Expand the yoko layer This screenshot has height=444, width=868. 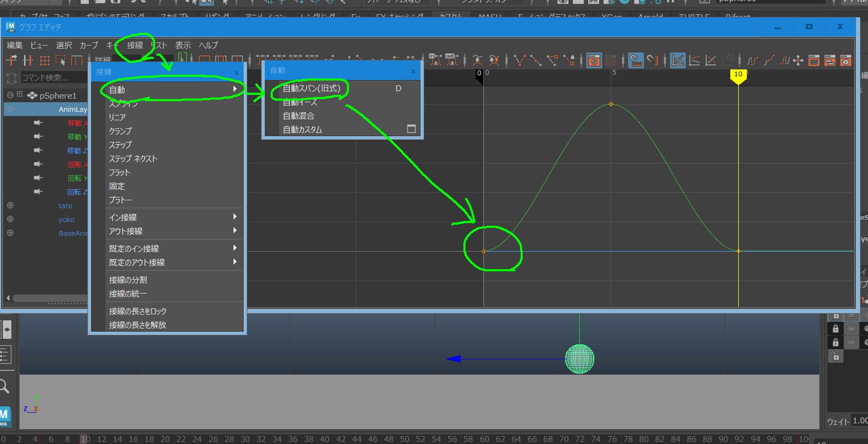[10, 219]
